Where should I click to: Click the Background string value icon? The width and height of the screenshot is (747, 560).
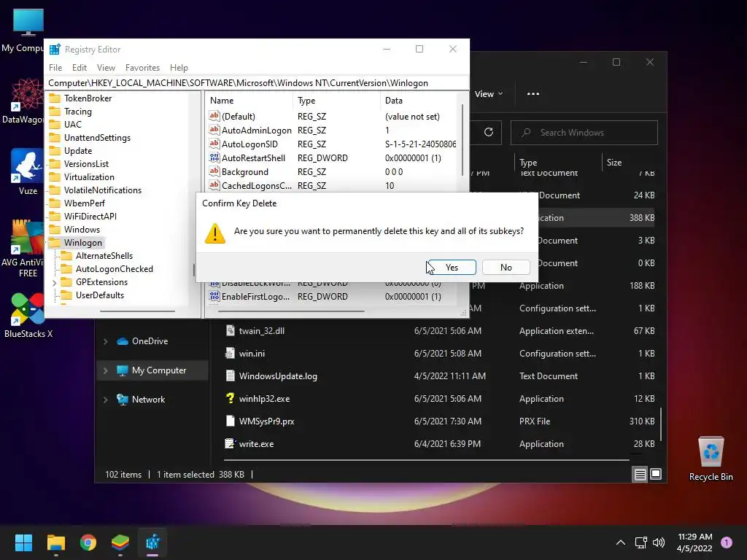point(214,171)
